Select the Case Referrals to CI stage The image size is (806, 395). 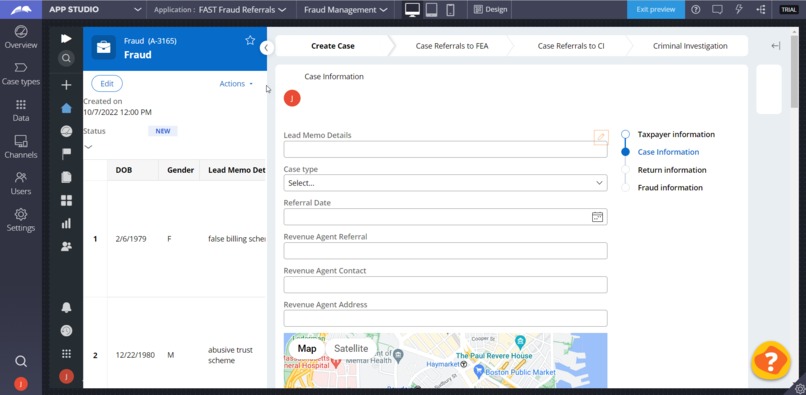pyautogui.click(x=571, y=46)
